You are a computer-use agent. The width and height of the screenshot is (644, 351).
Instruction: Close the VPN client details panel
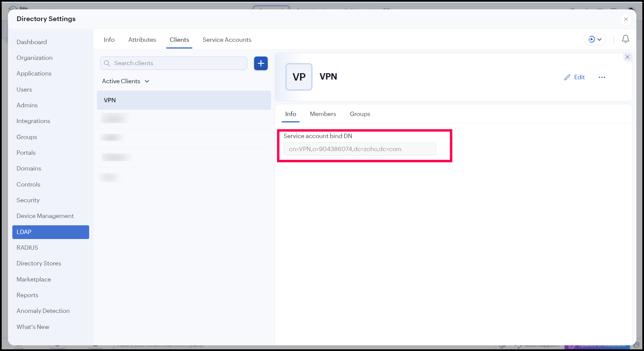(x=627, y=57)
